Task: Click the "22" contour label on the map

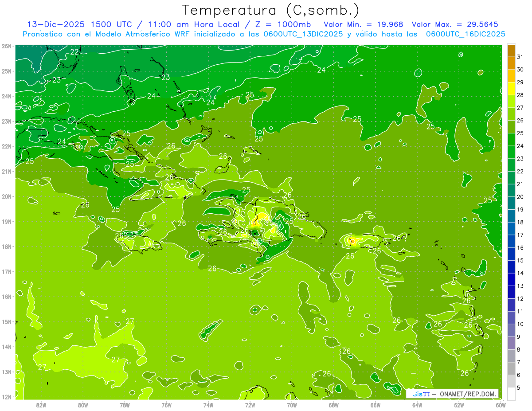Action: pos(74,52)
